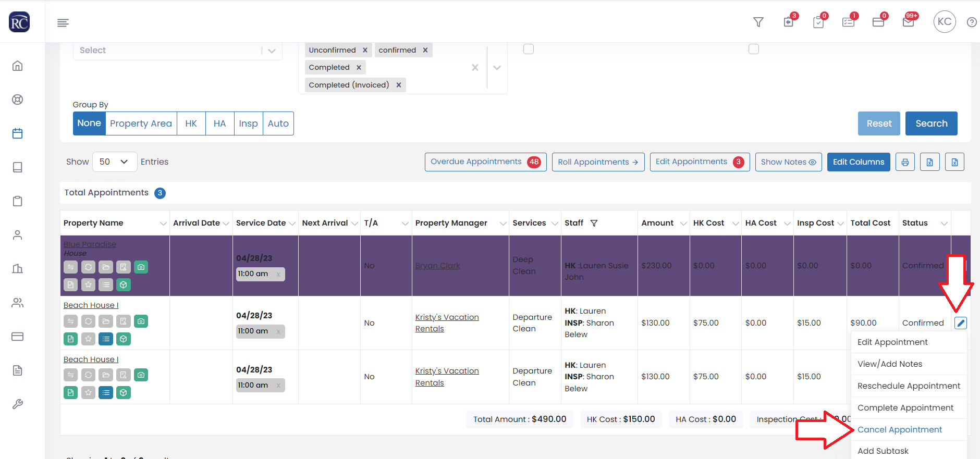This screenshot has height=459, width=980.
Task: Expand the Show 50 entries dropdown
Action: [115, 162]
